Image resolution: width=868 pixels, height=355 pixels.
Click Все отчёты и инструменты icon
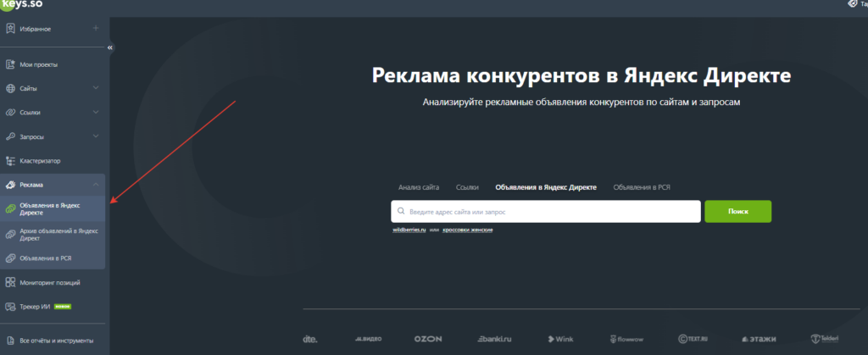(10, 341)
